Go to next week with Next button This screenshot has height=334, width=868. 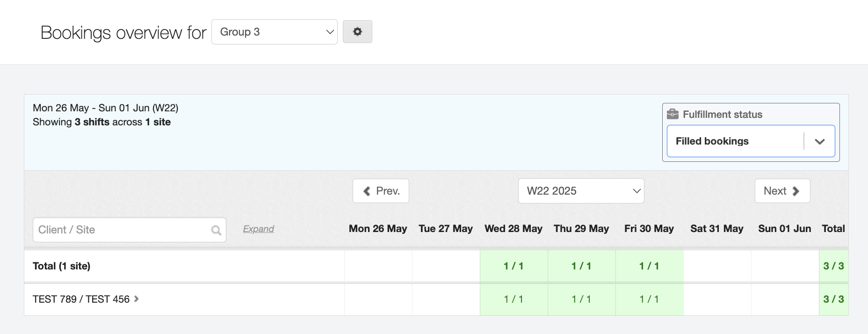782,191
